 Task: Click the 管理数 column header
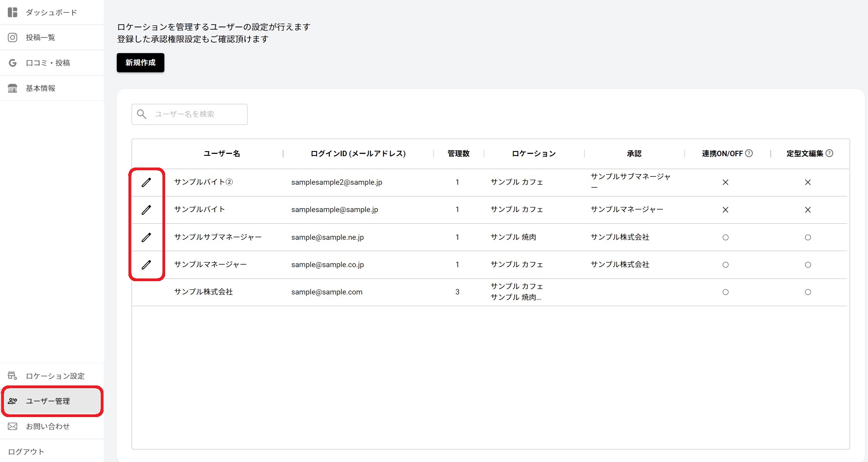point(458,153)
